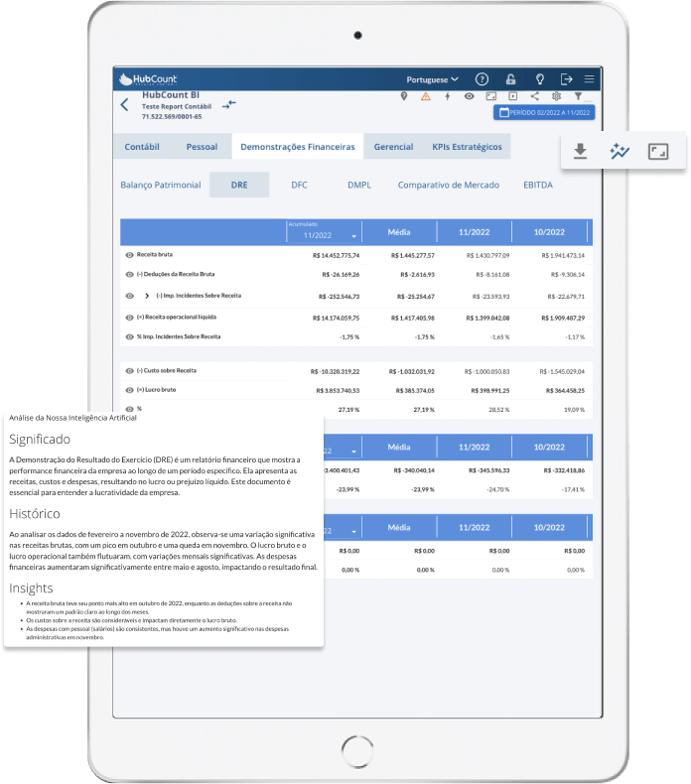Image resolution: width=691 pixels, height=784 pixels.
Task: Open the hamburger menu
Action: point(589,79)
